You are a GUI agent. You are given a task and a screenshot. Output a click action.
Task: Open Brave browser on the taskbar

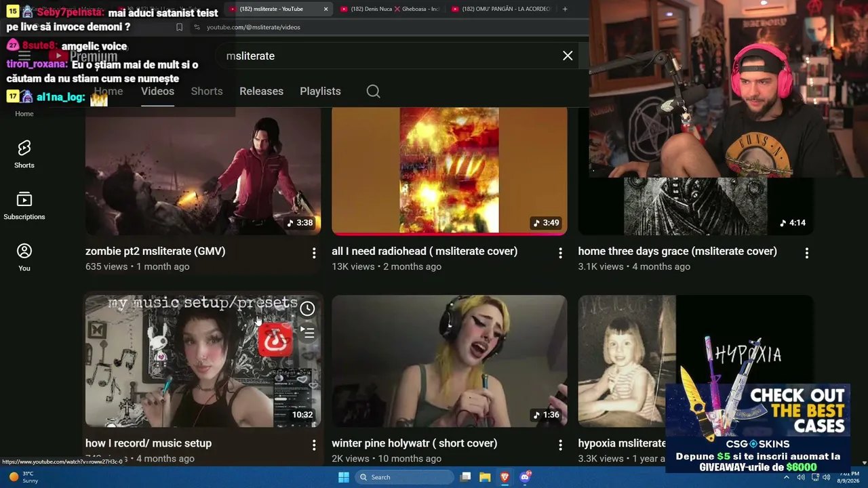point(505,477)
